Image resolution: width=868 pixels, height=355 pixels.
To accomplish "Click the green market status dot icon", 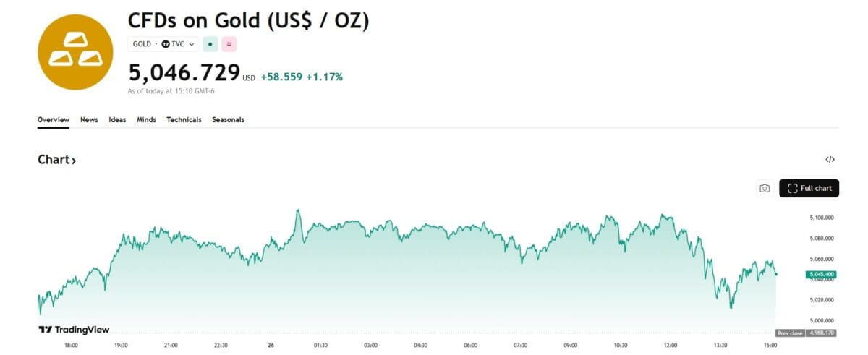I will [210, 44].
